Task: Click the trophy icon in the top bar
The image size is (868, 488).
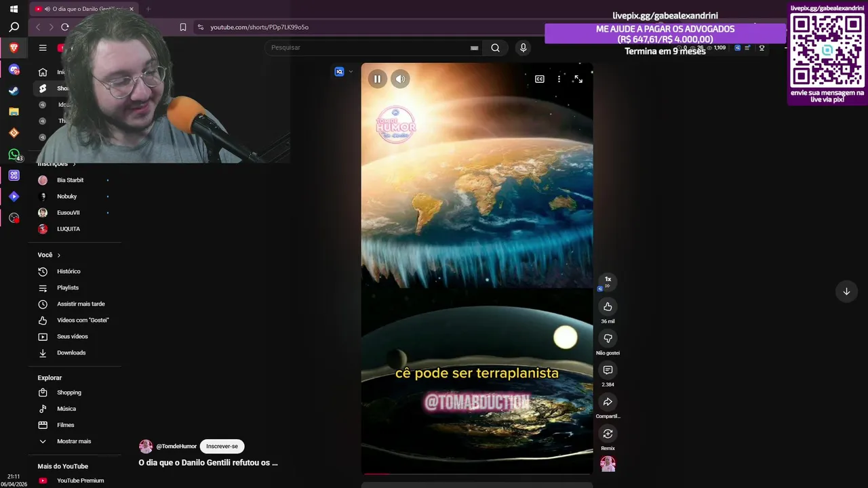Action: (762, 48)
